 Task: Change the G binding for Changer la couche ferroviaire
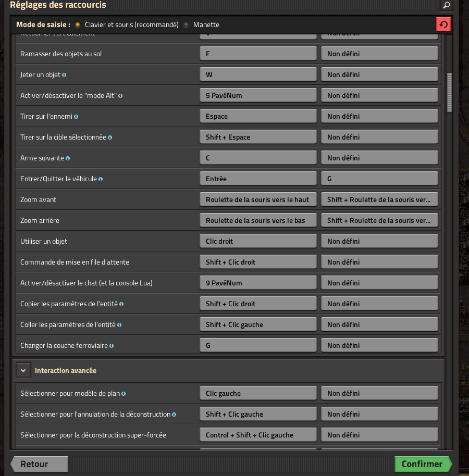tap(258, 345)
